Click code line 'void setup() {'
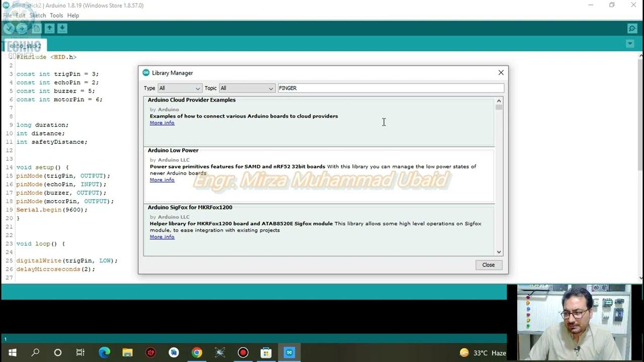 pyautogui.click(x=42, y=167)
